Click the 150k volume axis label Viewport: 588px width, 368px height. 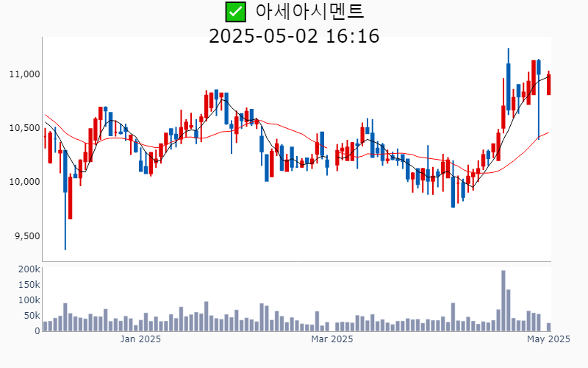pyautogui.click(x=29, y=285)
